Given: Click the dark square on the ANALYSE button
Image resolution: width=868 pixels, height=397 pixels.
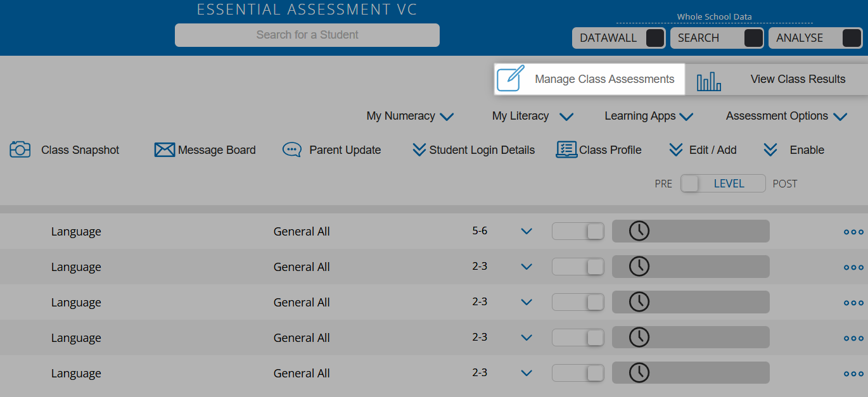Looking at the screenshot, I should coord(852,38).
